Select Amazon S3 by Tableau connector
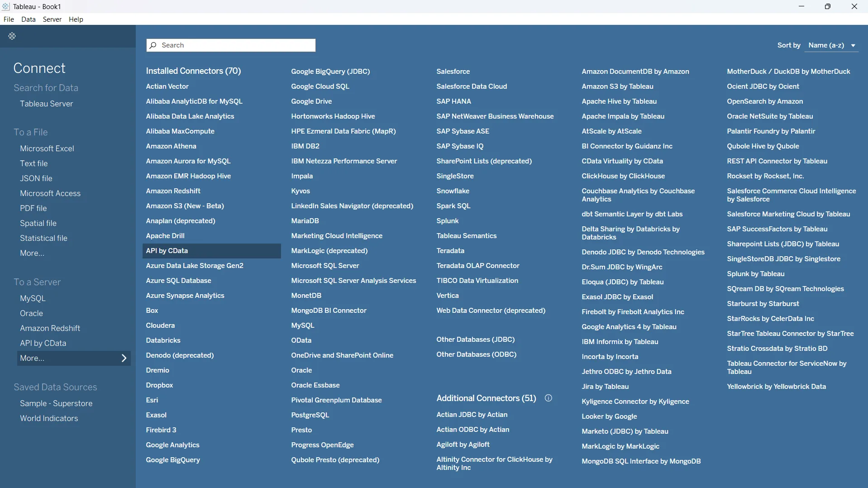 [617, 86]
